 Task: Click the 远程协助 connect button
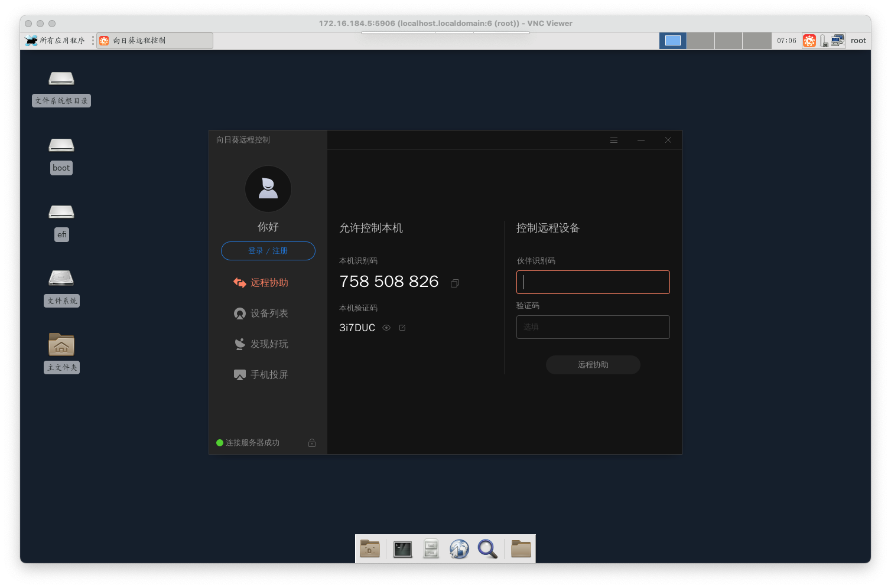593,365
